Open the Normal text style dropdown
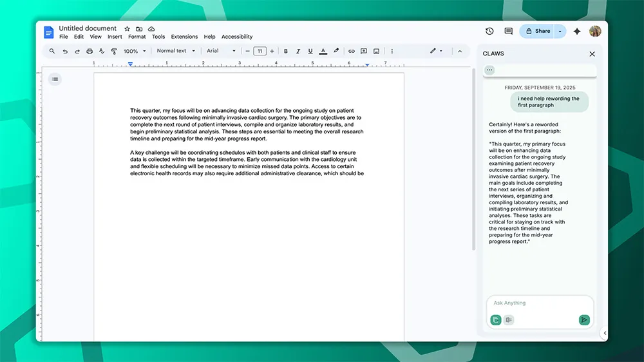 pyautogui.click(x=176, y=51)
